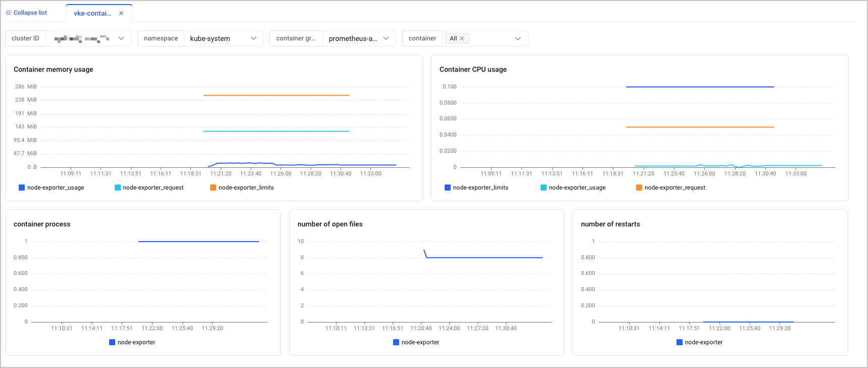Image resolution: width=868 pixels, height=368 pixels.
Task: Toggle node-exporter_request swatch in memory usage legend
Action: pos(118,188)
